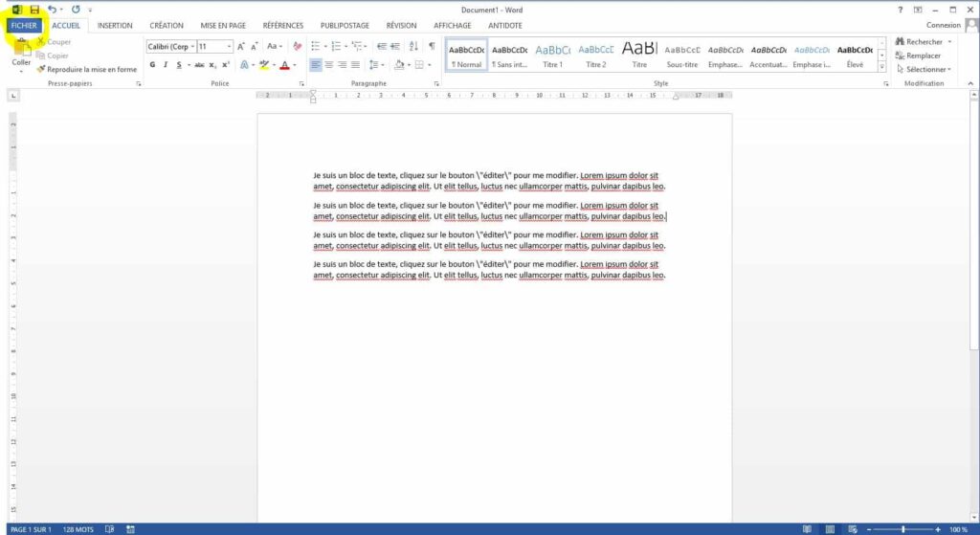Switch to Web Layout view in status bar
Screen dimensions: 980x535
(853, 529)
